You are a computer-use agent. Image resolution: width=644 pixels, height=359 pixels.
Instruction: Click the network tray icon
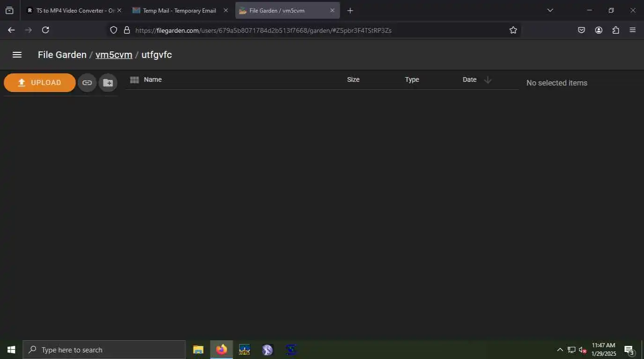[571, 350]
